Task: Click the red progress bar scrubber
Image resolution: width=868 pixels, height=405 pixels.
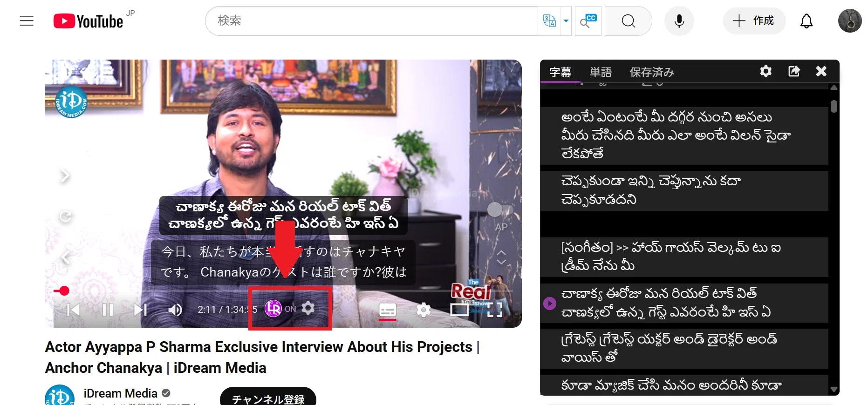Action: point(64,291)
